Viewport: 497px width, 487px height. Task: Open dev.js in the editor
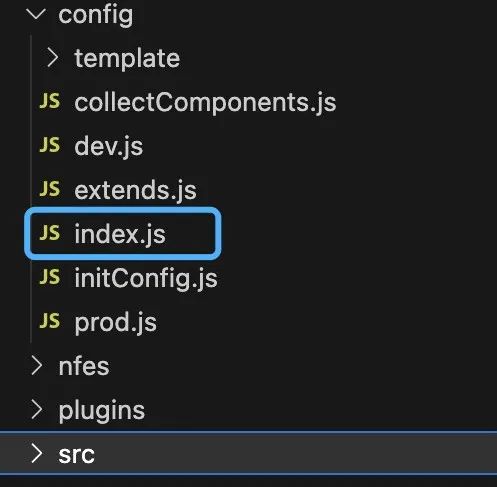click(109, 146)
